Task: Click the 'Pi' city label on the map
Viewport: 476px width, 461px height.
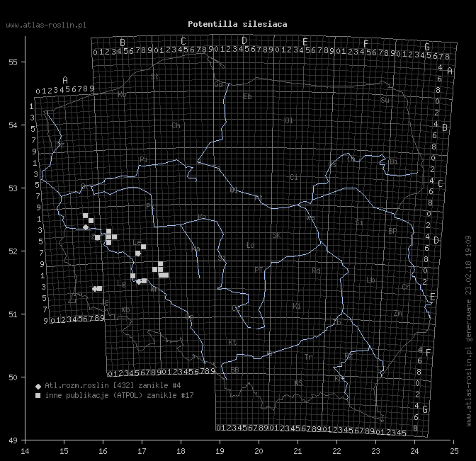Action: click(144, 159)
